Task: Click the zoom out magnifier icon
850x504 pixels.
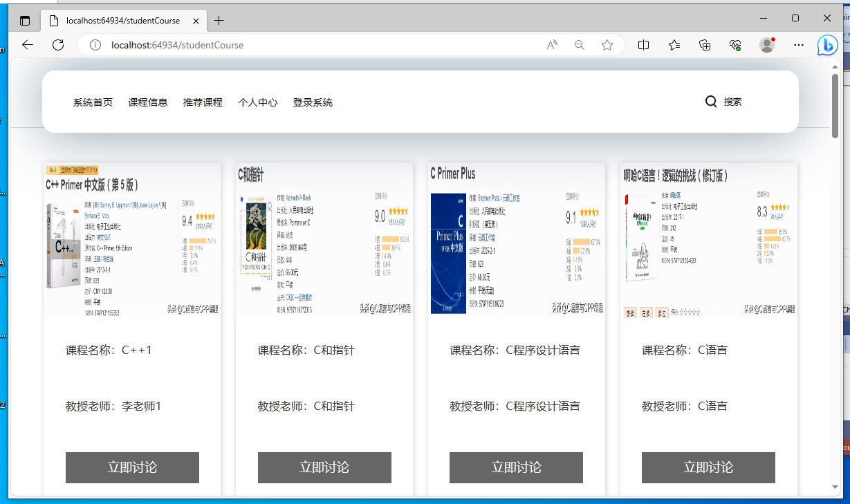Action: pyautogui.click(x=580, y=45)
